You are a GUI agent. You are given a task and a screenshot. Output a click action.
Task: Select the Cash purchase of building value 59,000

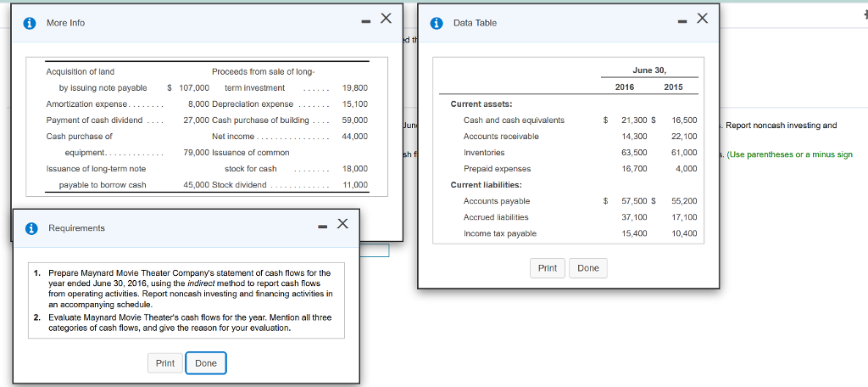click(355, 121)
